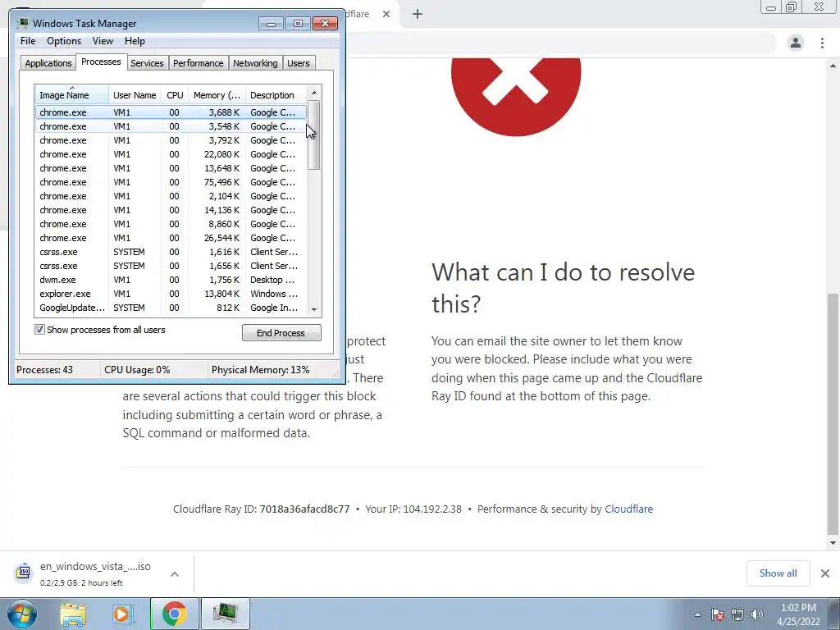Select csrss.exe row with 1,616 K
This screenshot has height=630, width=840.
point(171,252)
